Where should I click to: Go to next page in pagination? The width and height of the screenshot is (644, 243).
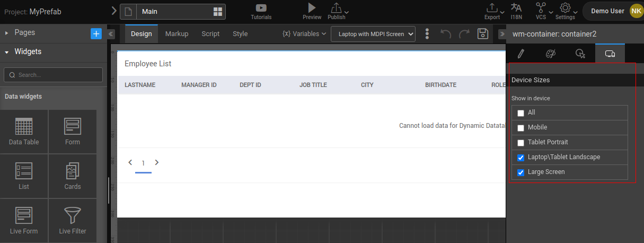tap(156, 163)
